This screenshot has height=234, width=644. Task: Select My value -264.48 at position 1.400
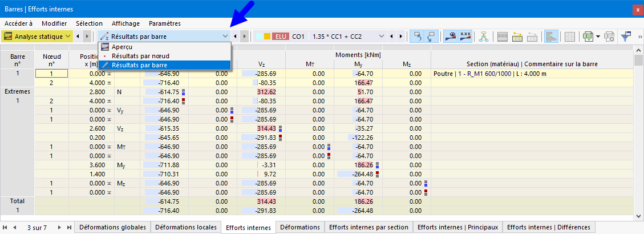click(x=358, y=174)
